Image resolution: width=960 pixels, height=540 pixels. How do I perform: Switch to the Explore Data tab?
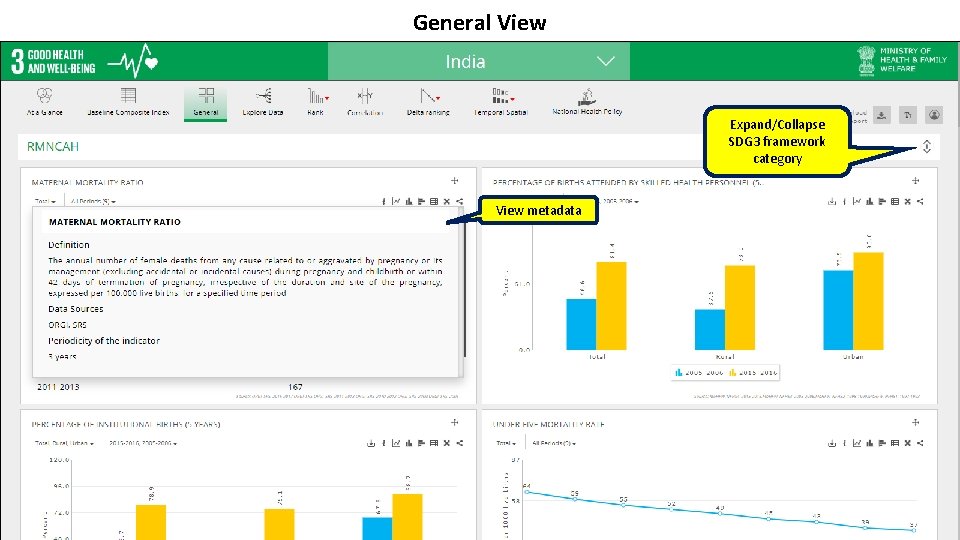point(263,102)
